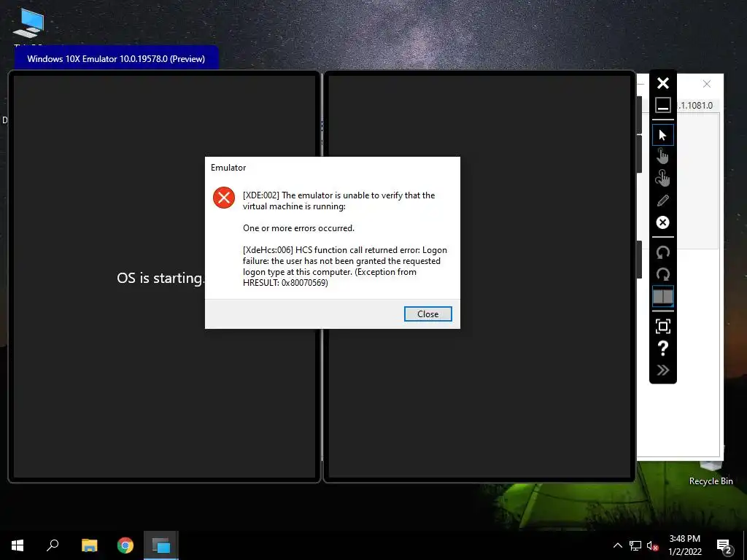Viewport: 747px width, 560px height.
Task: Launch Google Chrome from taskbar
Action: tap(125, 545)
